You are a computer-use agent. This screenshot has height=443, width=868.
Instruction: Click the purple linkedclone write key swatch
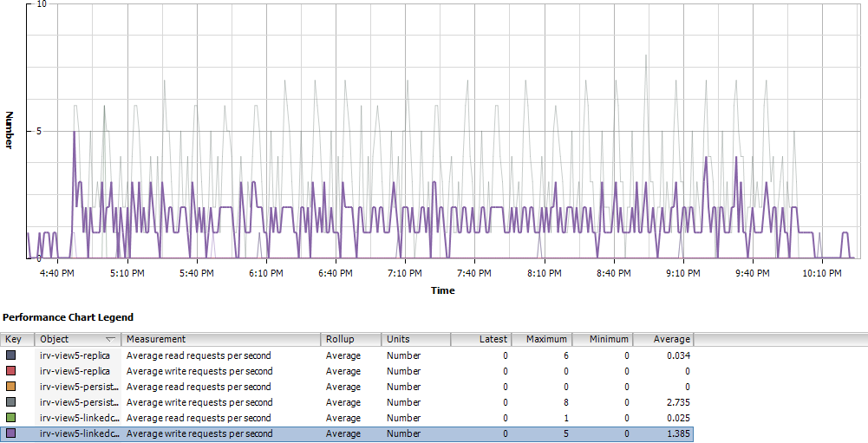(10, 433)
